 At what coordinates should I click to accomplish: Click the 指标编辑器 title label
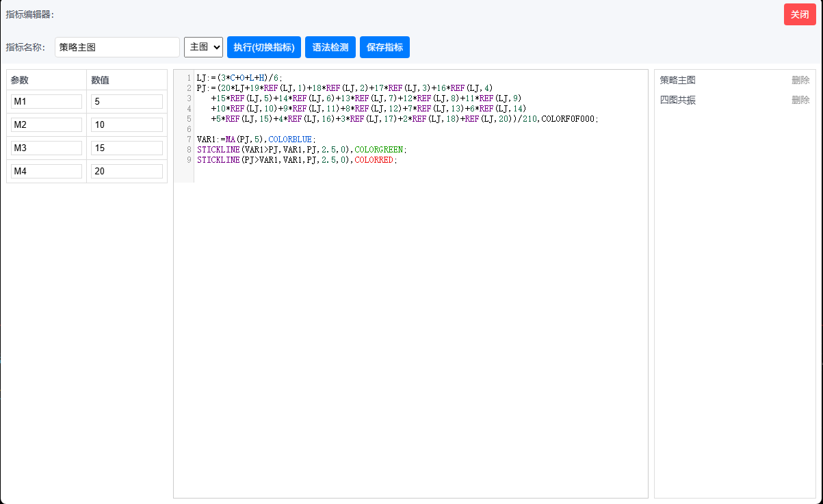click(x=30, y=14)
